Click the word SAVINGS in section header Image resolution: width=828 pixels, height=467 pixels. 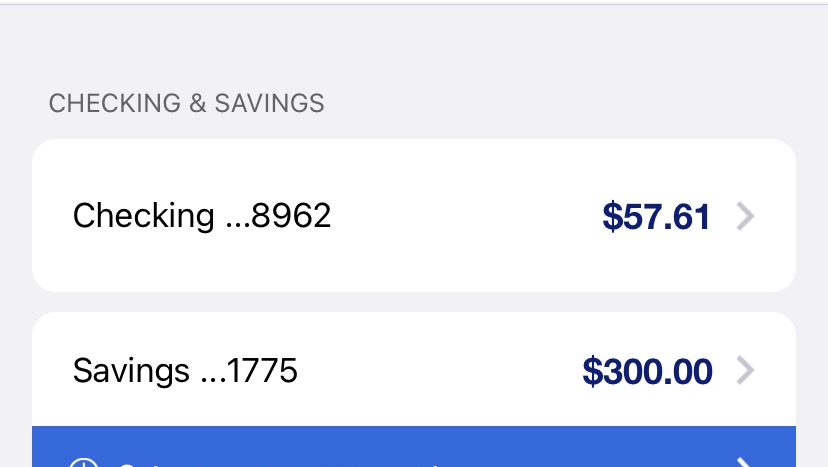click(x=270, y=103)
